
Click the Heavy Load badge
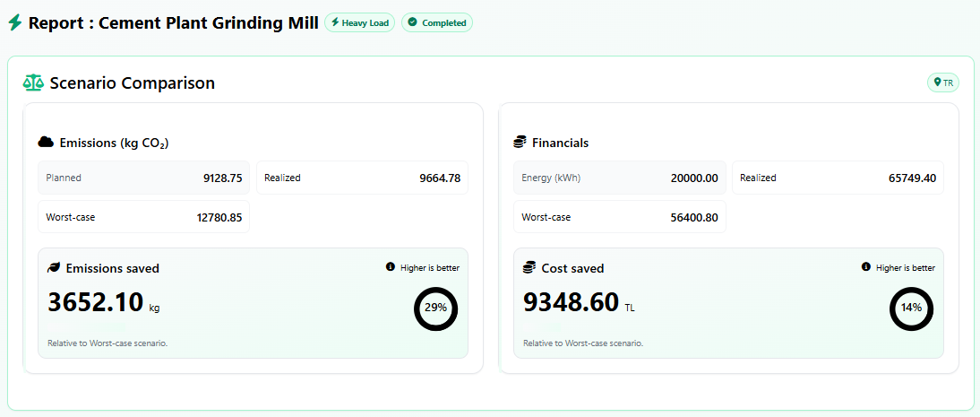pyautogui.click(x=359, y=22)
